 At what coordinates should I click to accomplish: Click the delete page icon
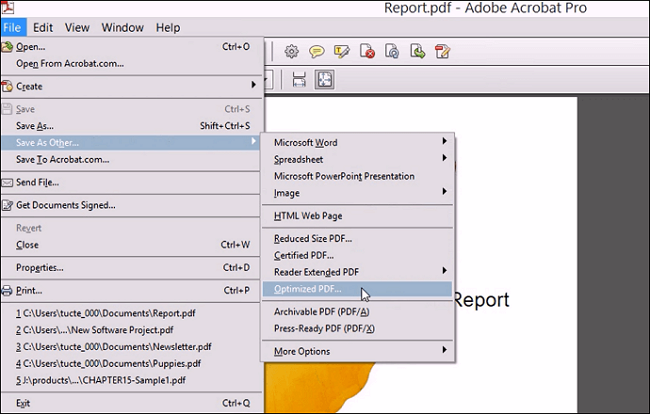367,51
